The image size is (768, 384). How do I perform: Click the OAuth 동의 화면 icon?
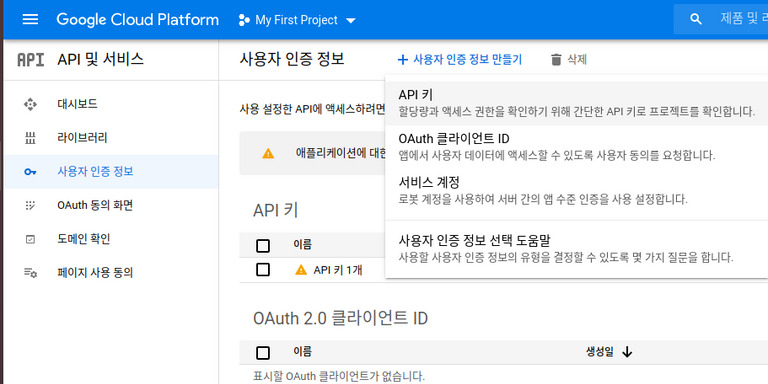pos(30,206)
